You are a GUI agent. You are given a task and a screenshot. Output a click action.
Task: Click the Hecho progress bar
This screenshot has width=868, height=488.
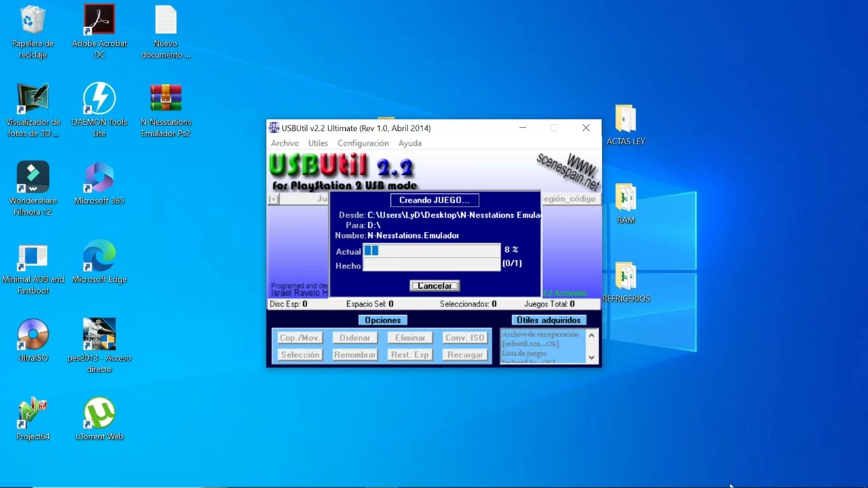tap(432, 265)
